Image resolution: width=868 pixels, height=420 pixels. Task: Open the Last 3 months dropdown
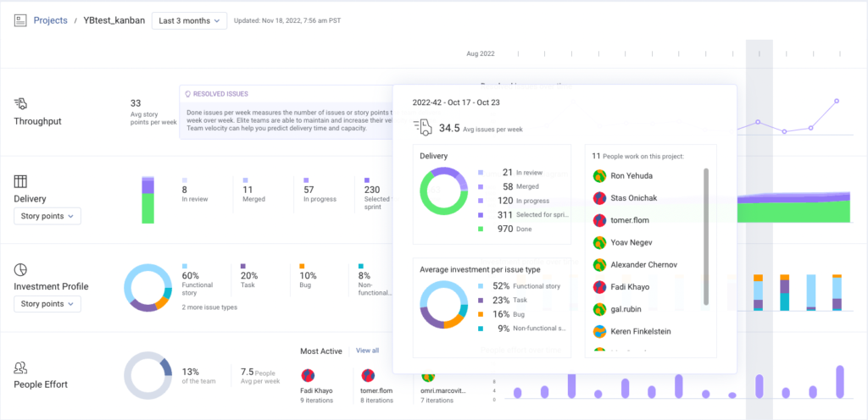(x=189, y=20)
